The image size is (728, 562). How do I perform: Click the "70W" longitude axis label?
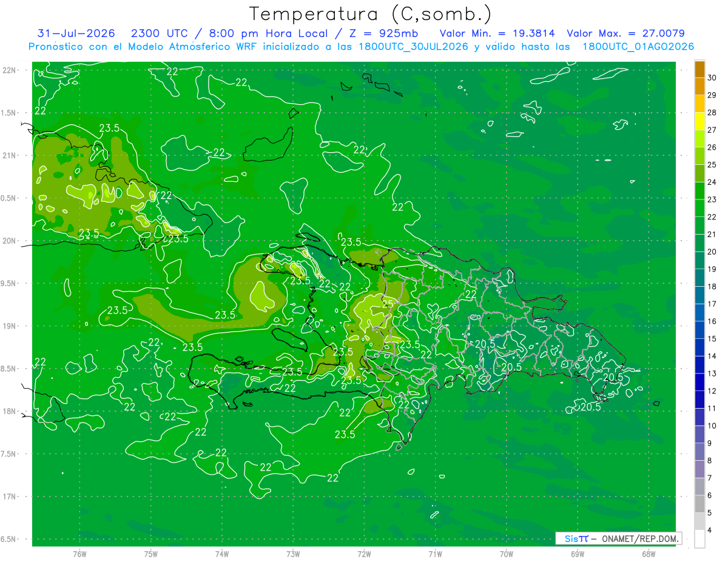pyautogui.click(x=506, y=555)
